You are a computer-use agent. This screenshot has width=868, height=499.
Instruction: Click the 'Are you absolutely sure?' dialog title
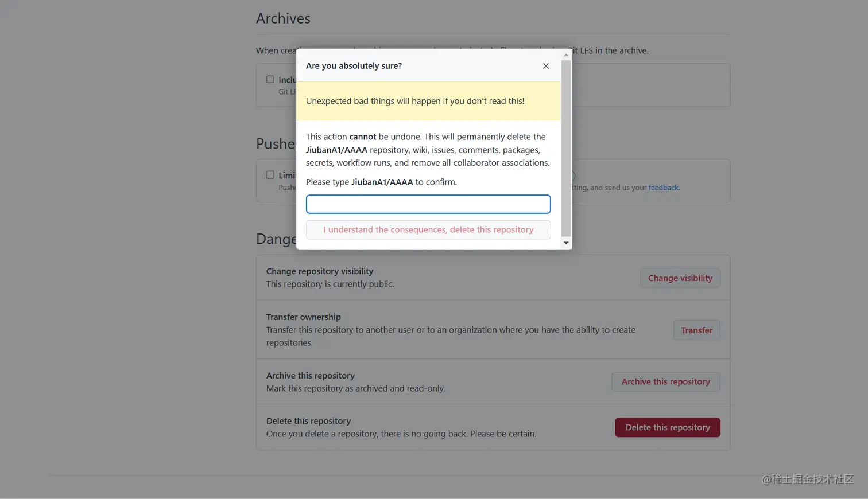(354, 66)
